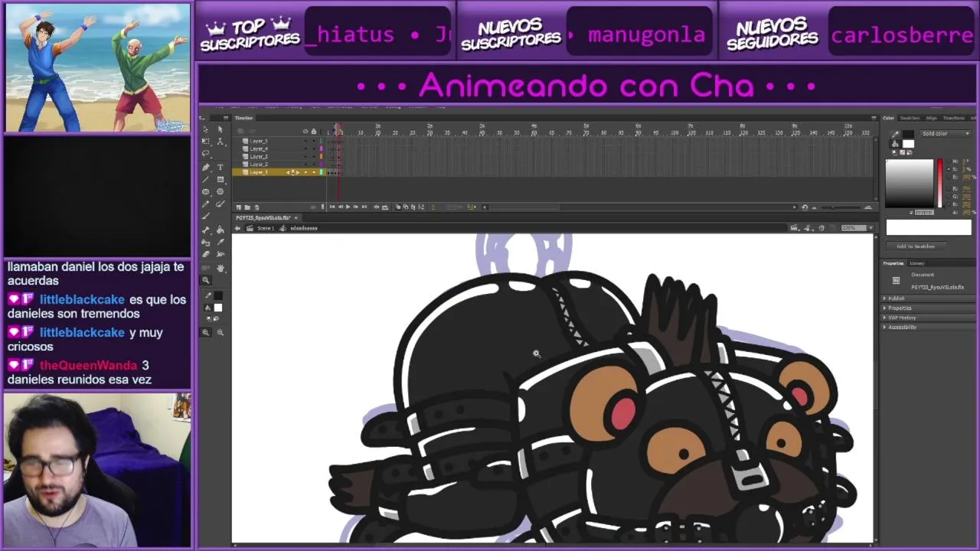Click the zoom-out option in toolbox
This screenshot has width=980, height=551.
[220, 332]
